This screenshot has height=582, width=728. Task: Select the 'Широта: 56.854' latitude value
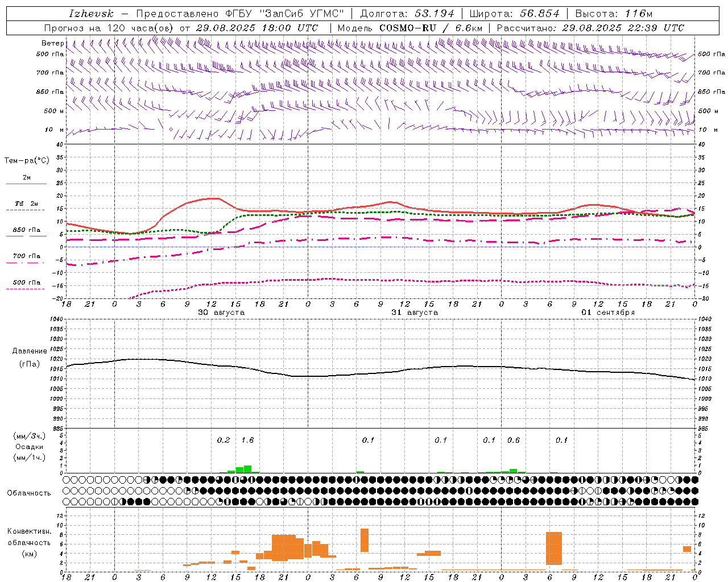click(514, 14)
